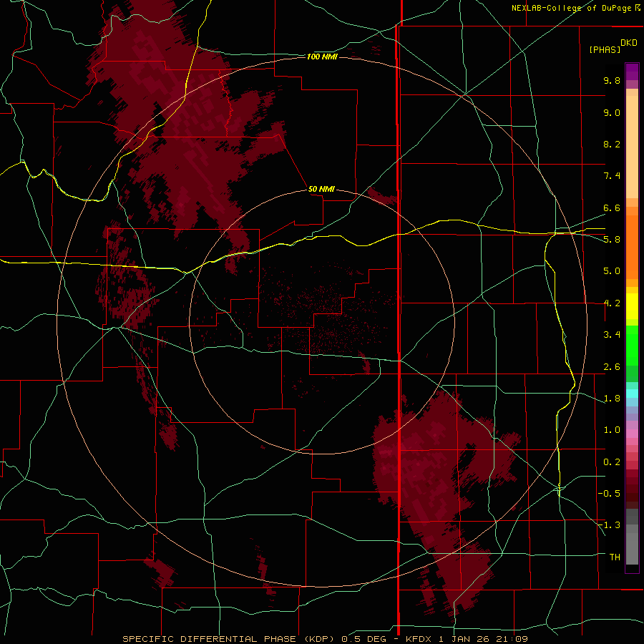This screenshot has height=644, width=644.
Task: Click the -1.3 scale value
Action: pyautogui.click(x=609, y=525)
